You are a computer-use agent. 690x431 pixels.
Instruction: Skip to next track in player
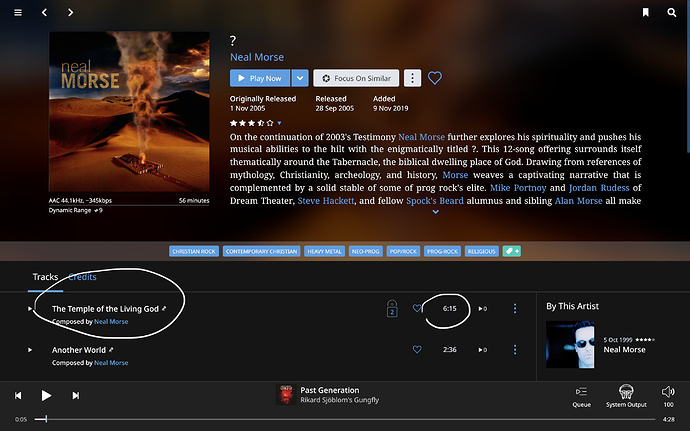(76, 396)
